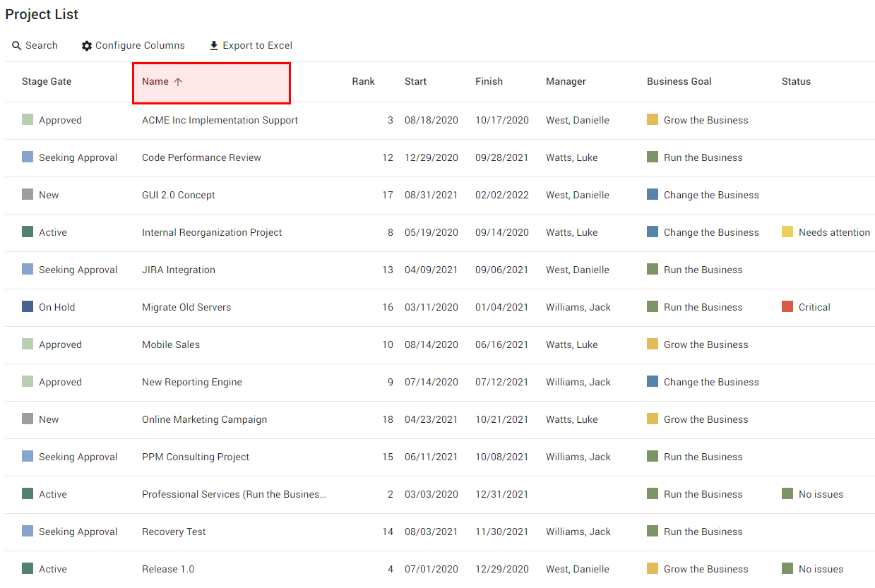The image size is (875, 588).
Task: Open PPM Consulting Project
Action: coord(196,457)
